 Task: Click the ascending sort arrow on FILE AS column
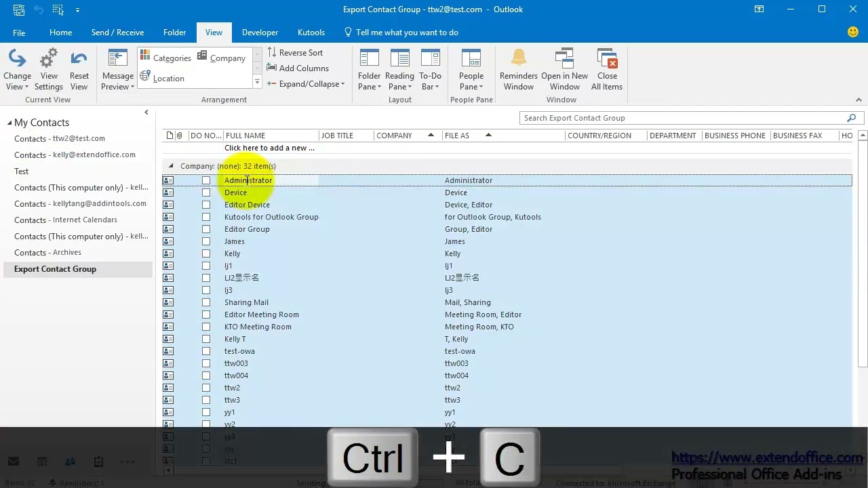pos(488,135)
